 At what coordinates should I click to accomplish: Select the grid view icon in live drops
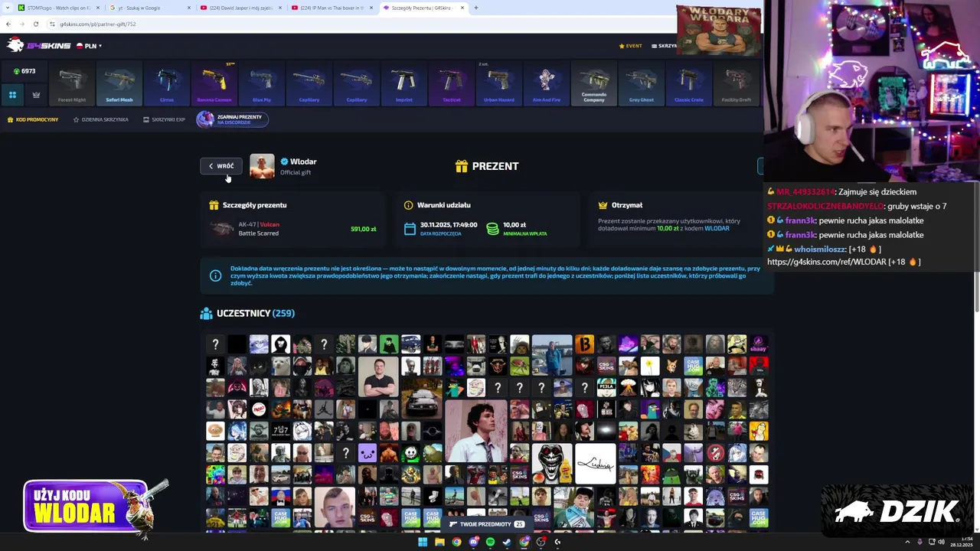(x=12, y=95)
